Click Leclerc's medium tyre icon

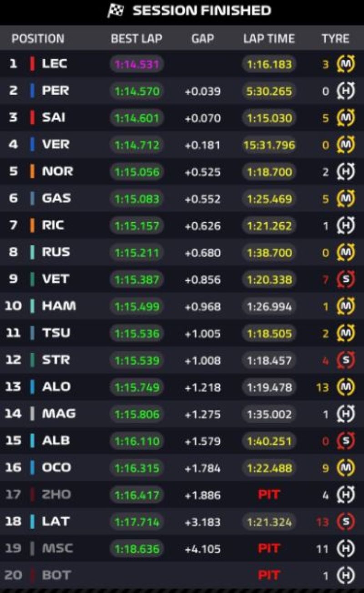point(345,65)
